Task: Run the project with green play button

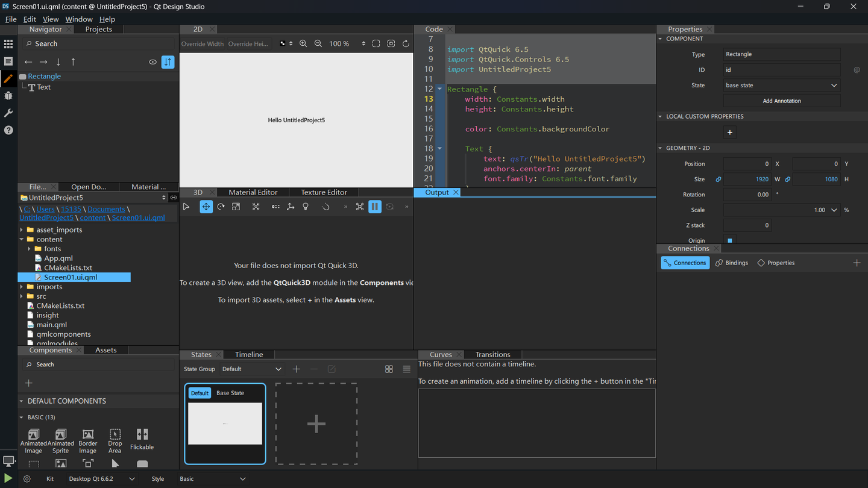Action: pyautogui.click(x=8, y=478)
